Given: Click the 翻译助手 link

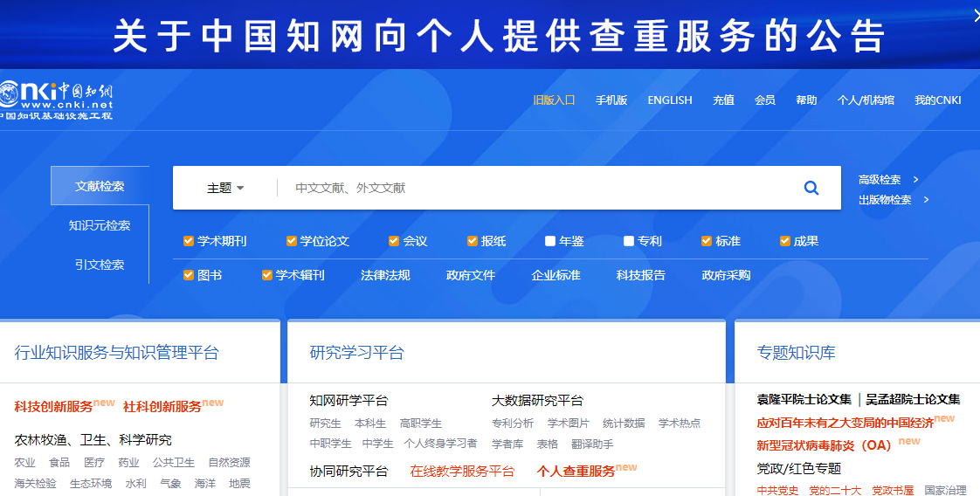Looking at the screenshot, I should click(x=592, y=444).
